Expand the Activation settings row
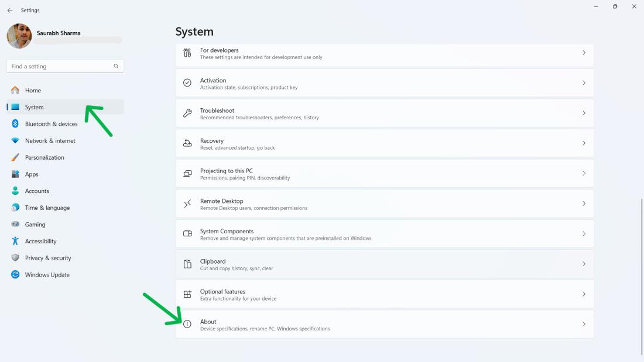The height and width of the screenshot is (362, 644). [383, 82]
